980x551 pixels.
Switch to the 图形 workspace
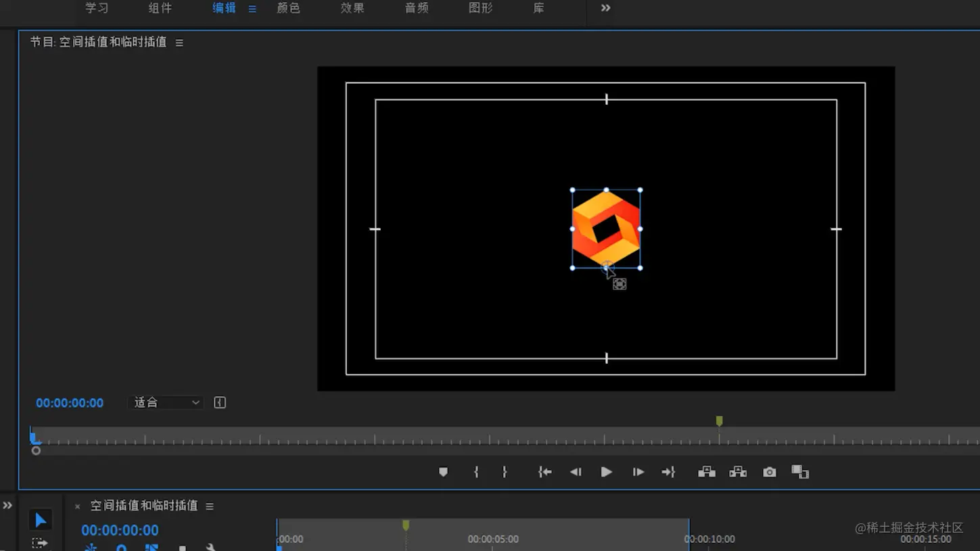481,8
